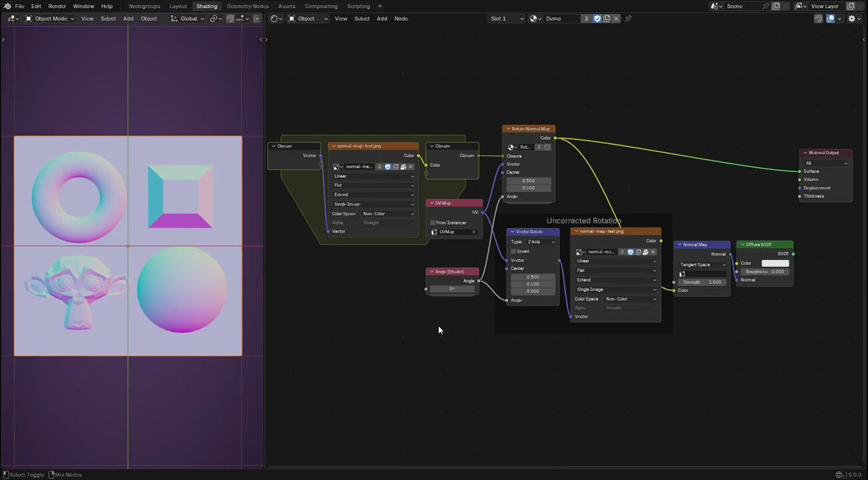The width and height of the screenshot is (868, 480).
Task: Tick the Invert checkbox in Vector Rotate
Action: coord(514,251)
